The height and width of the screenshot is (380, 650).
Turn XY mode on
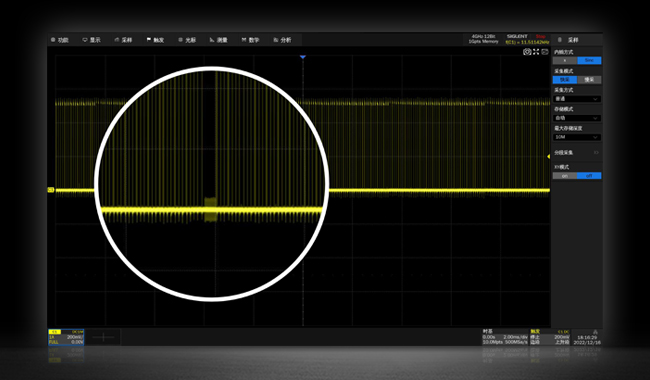click(x=565, y=176)
